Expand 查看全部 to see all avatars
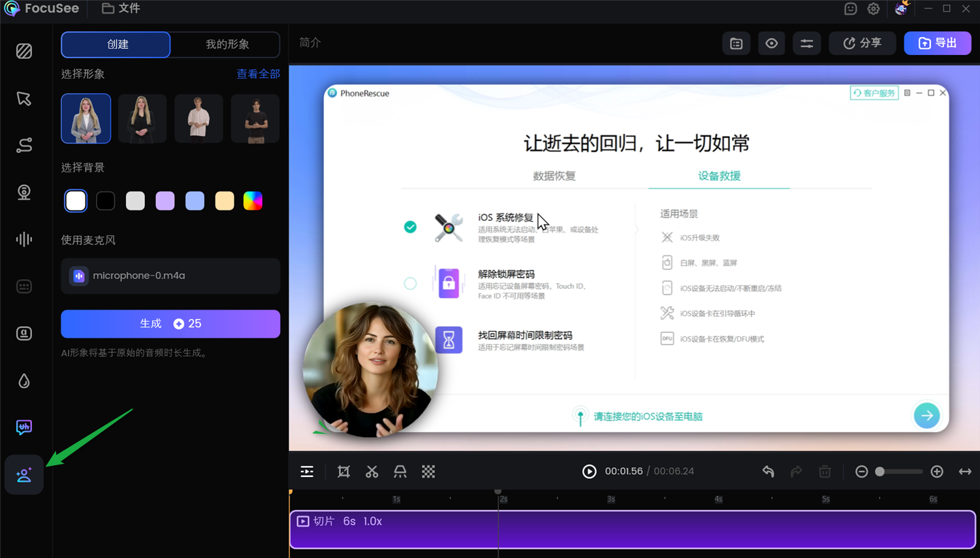The height and width of the screenshot is (558, 980). pos(258,74)
